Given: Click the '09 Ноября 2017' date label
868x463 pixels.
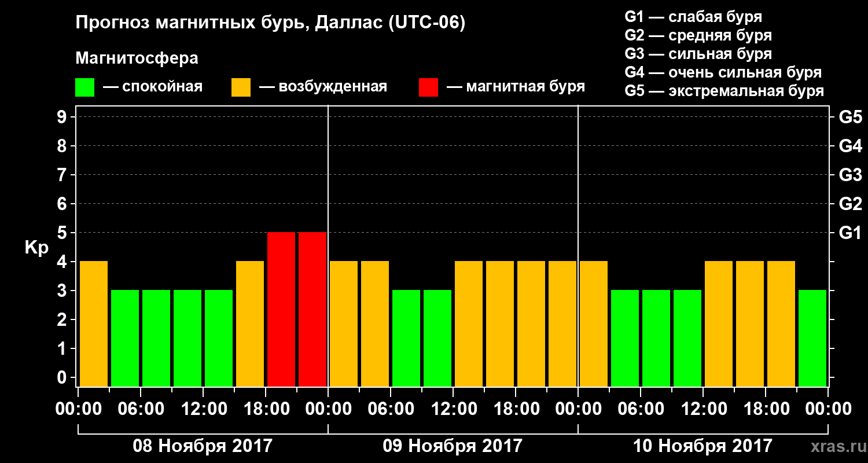Looking at the screenshot, I should click(453, 446).
